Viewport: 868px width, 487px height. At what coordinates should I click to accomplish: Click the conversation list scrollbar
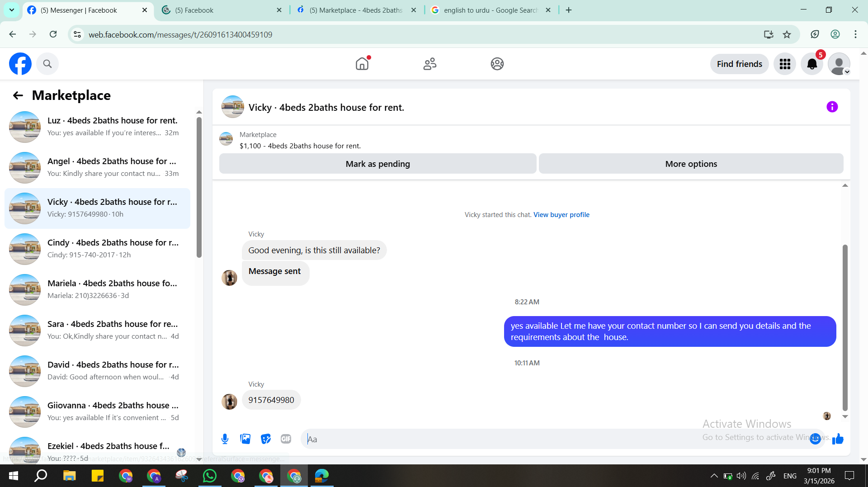(x=199, y=187)
